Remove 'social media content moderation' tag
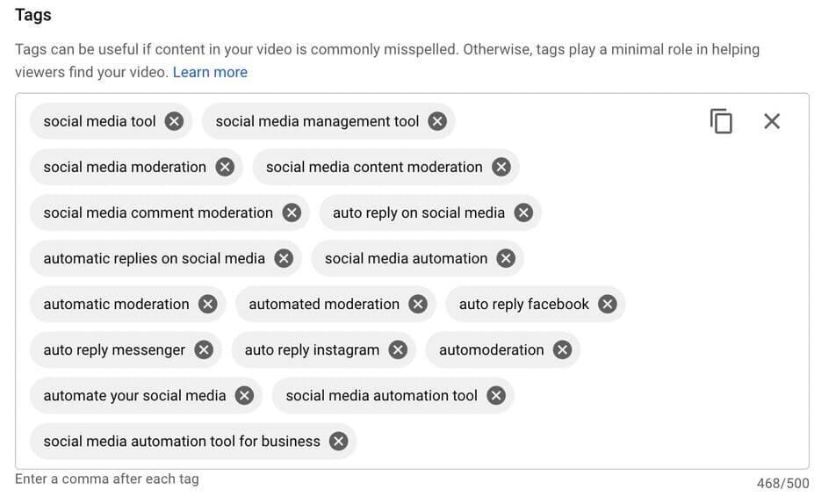 501,167
